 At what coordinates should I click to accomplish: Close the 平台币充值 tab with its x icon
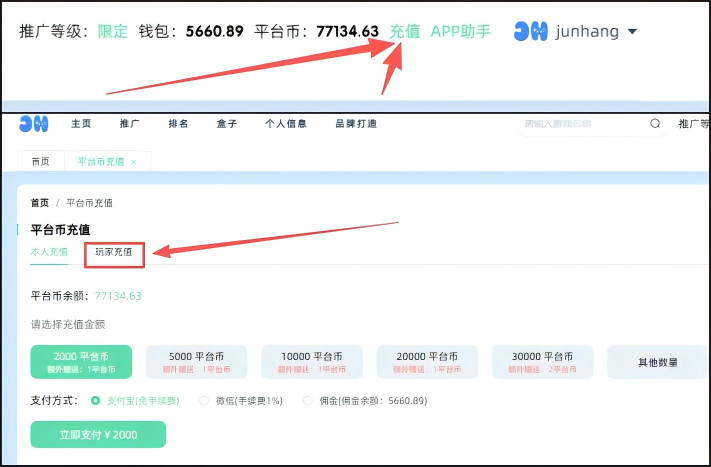coord(134,161)
